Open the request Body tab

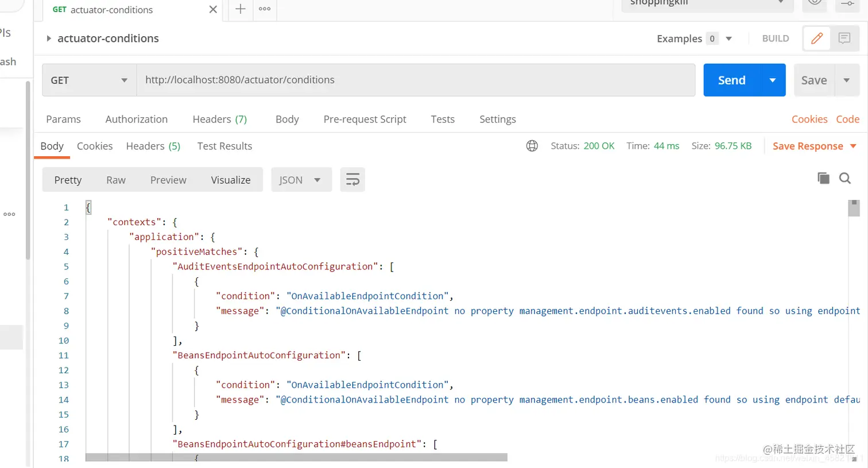point(287,119)
